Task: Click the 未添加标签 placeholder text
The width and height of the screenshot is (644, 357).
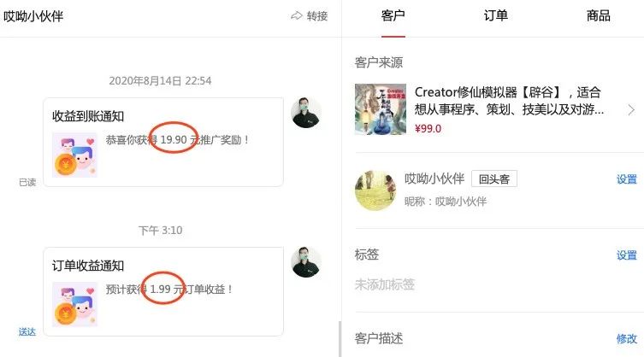Action: [x=384, y=284]
